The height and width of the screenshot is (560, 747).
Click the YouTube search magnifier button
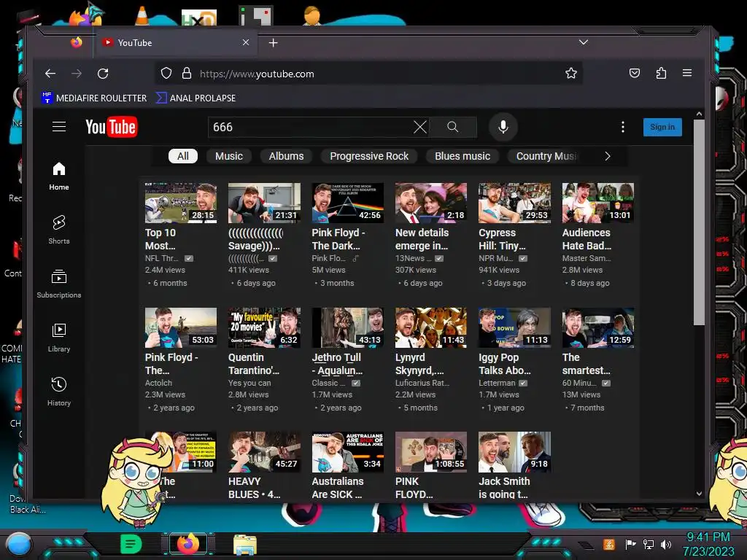click(x=452, y=127)
